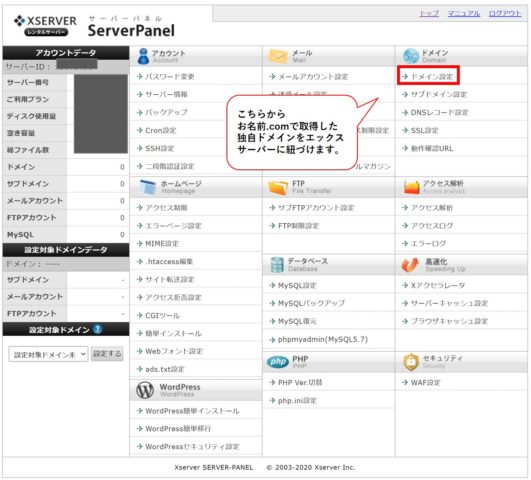
Task: Open メールアカウント設定
Action: pyautogui.click(x=313, y=77)
